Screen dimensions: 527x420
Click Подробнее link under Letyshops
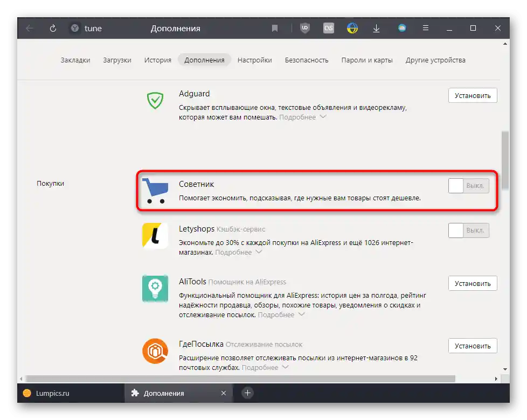coord(233,252)
